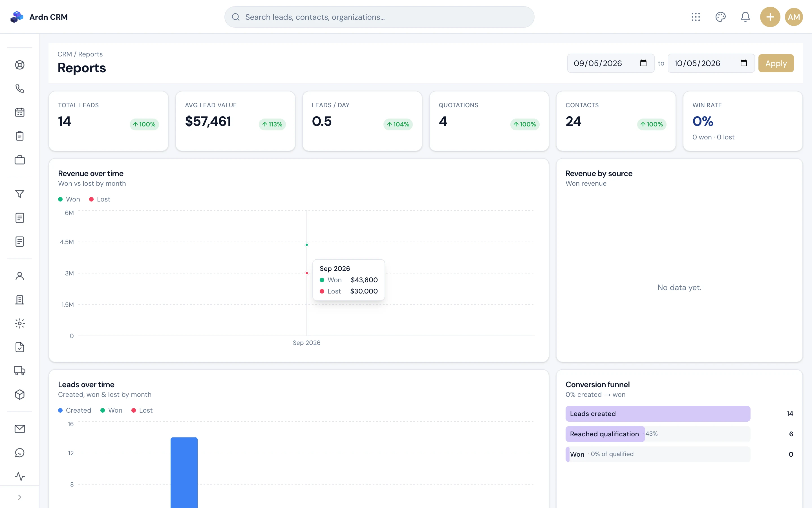812x508 pixels.
Task: Click the red Lost data point on chart
Action: click(x=307, y=273)
